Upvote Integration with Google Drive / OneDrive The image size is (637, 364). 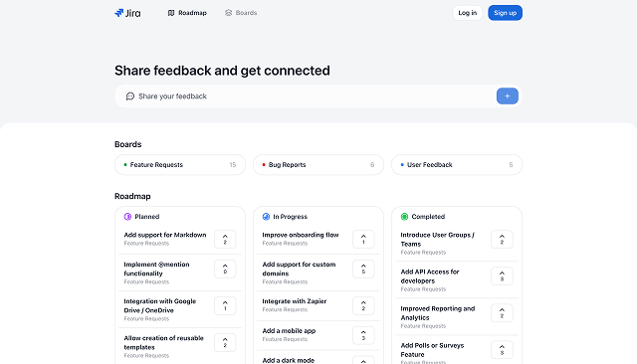pyautogui.click(x=225, y=306)
